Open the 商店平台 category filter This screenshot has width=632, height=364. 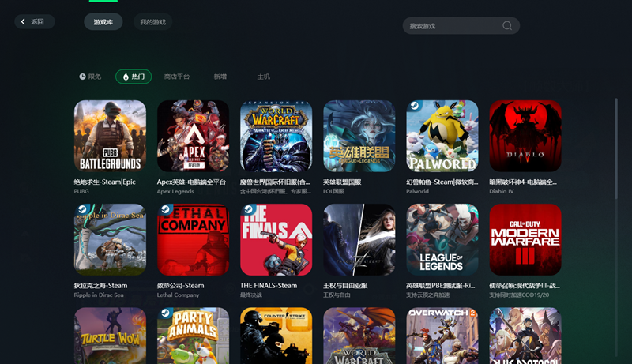click(x=176, y=77)
